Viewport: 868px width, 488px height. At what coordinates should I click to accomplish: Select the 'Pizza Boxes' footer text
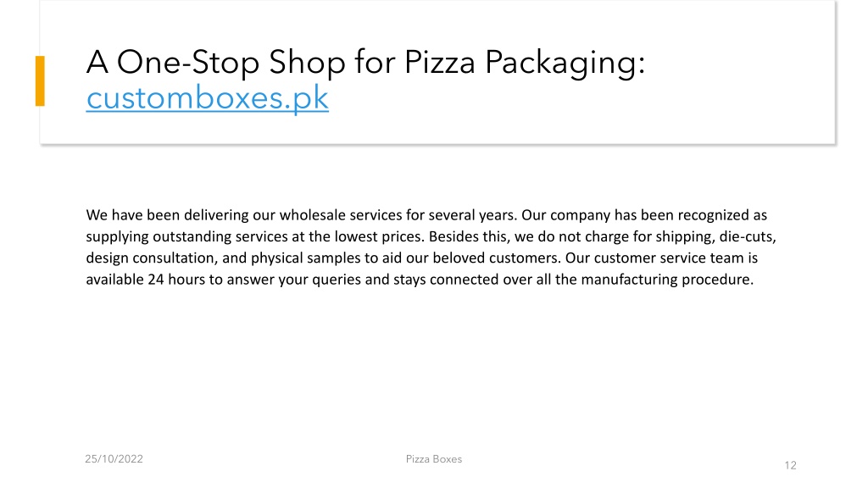[x=433, y=458]
